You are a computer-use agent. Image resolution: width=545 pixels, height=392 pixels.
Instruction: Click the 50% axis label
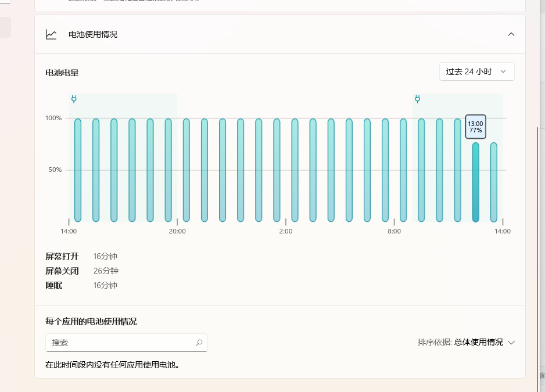[x=55, y=170]
